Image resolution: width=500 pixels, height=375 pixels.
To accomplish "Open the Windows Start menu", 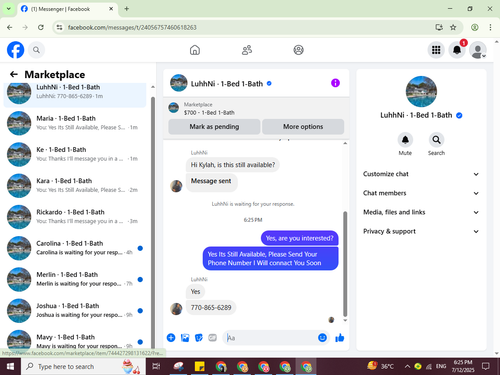I will pos(10,366).
